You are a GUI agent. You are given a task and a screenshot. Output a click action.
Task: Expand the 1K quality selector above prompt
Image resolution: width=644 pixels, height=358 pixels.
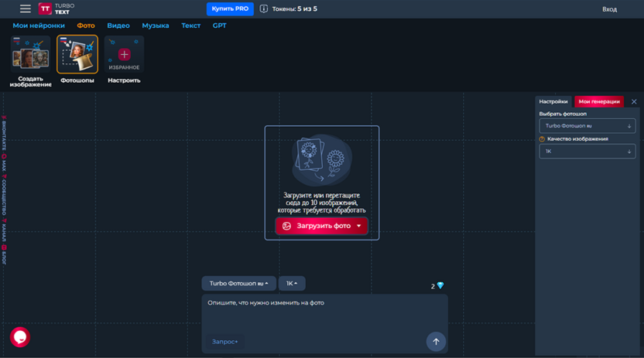click(292, 284)
